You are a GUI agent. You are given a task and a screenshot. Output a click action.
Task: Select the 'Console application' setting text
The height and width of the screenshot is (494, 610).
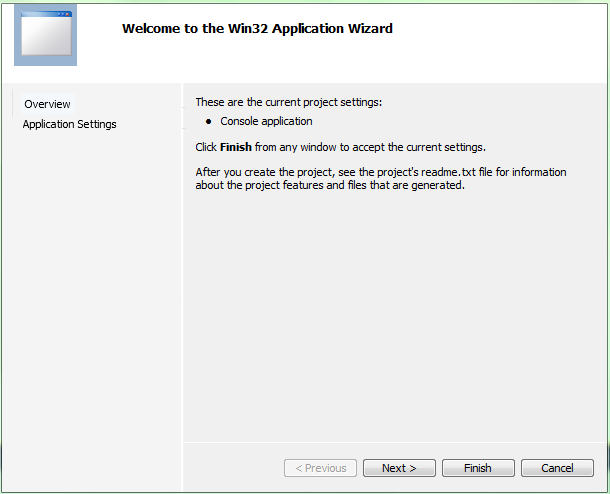click(266, 121)
